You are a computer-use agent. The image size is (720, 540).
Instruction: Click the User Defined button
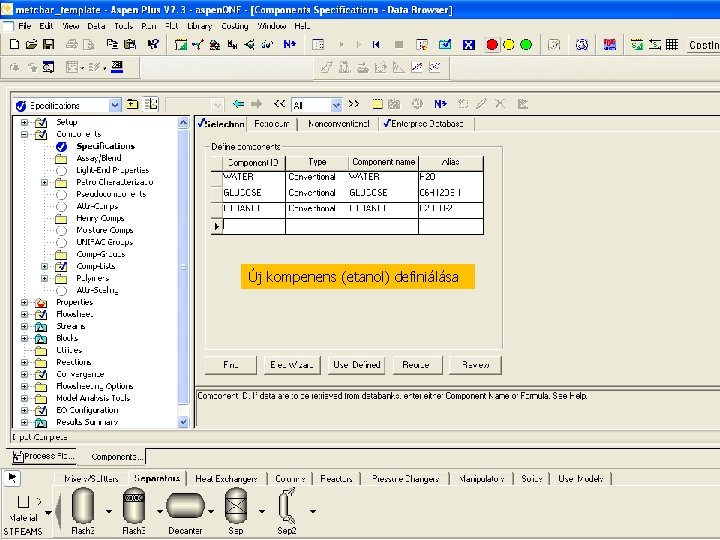coord(356,365)
